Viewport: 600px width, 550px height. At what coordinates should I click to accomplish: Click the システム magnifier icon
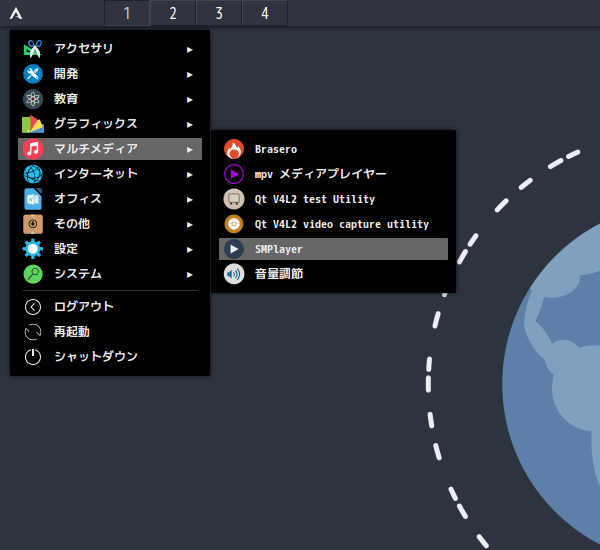click(x=33, y=274)
